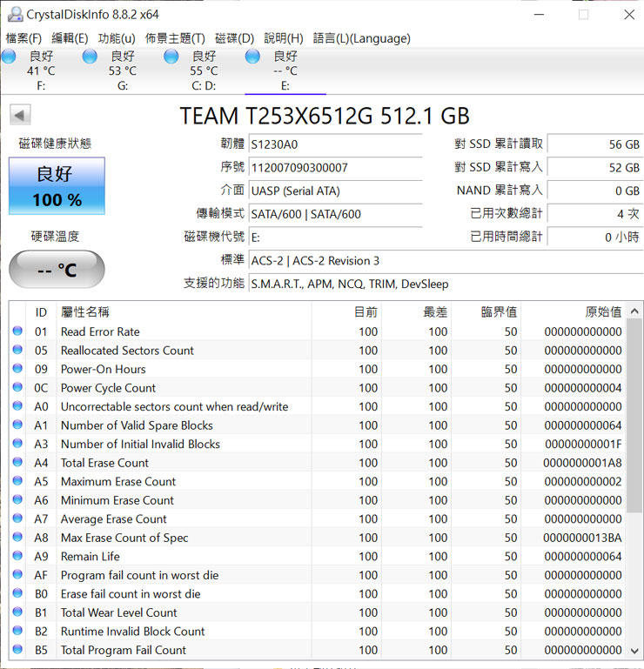Click the total host writes value 52 GB
The width and height of the screenshot is (644, 669).
point(595,168)
